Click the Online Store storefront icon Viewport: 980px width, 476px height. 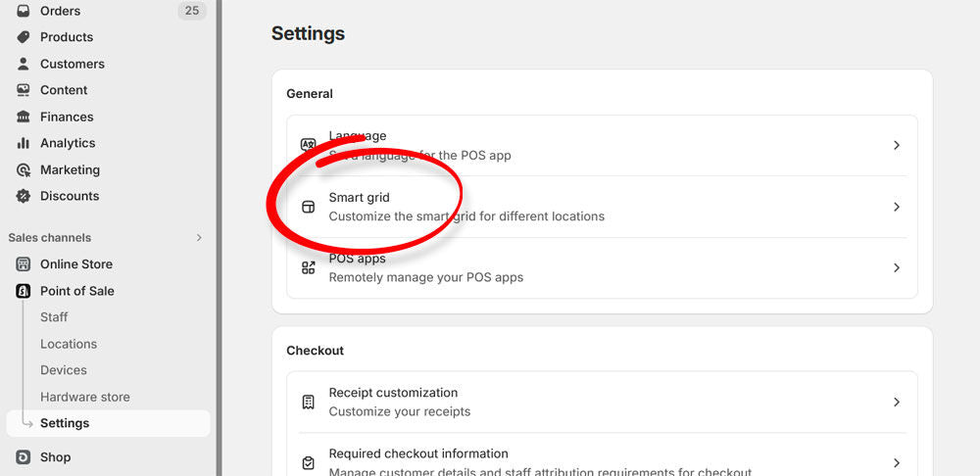[x=24, y=264]
